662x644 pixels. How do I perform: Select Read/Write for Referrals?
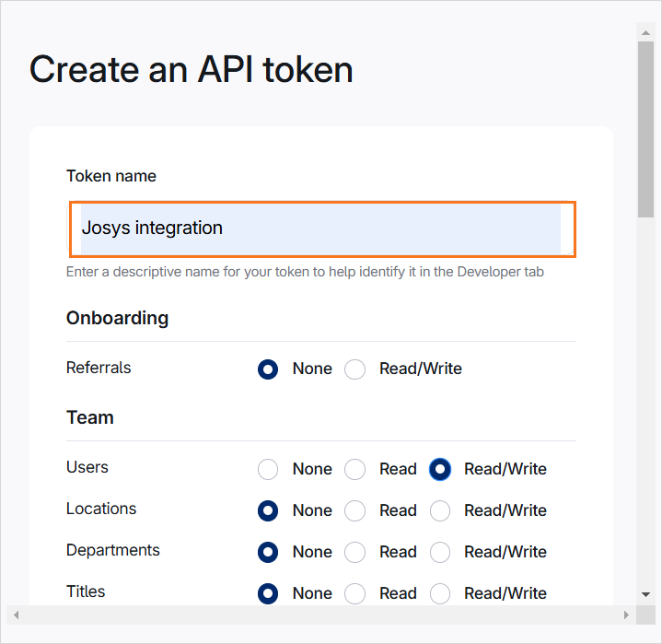pyautogui.click(x=354, y=369)
